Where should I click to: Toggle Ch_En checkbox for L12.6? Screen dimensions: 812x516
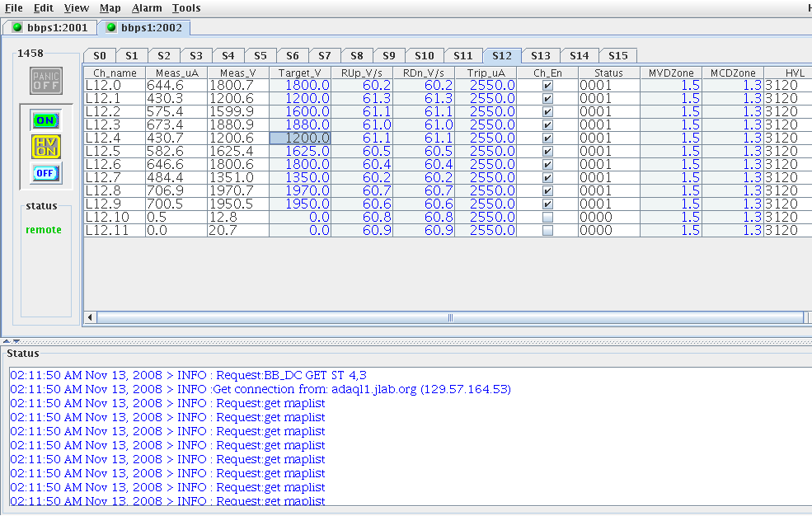coord(547,165)
